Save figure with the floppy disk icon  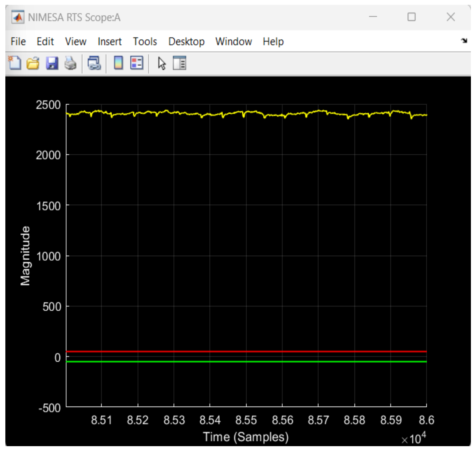(x=52, y=63)
